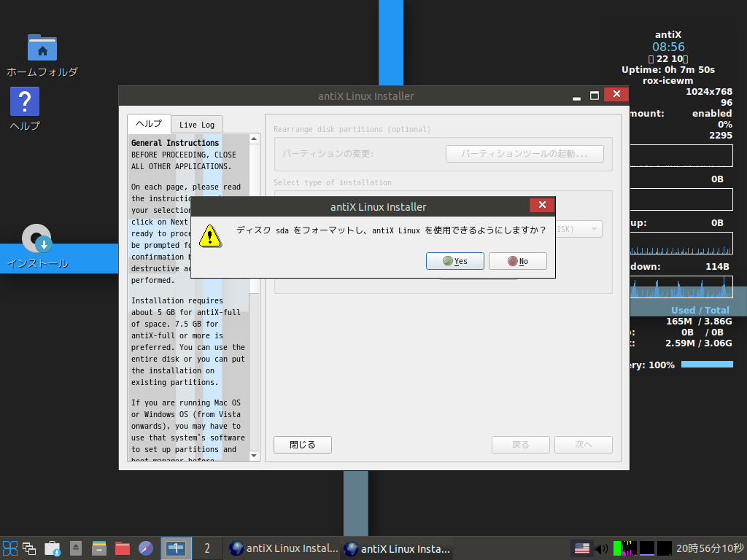Switch to workspace 2
Viewport: 747px width, 560px height.
[207, 548]
